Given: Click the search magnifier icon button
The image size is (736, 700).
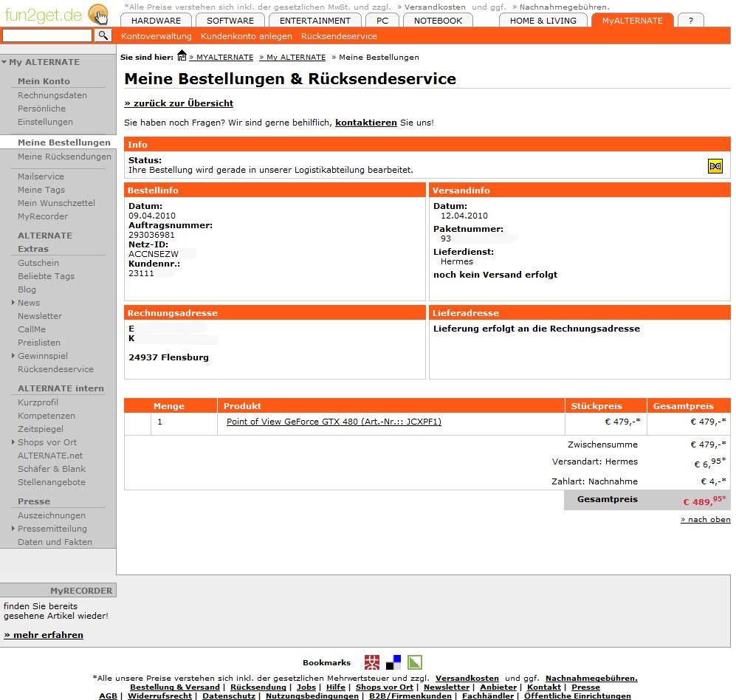Looking at the screenshot, I should (x=103, y=35).
